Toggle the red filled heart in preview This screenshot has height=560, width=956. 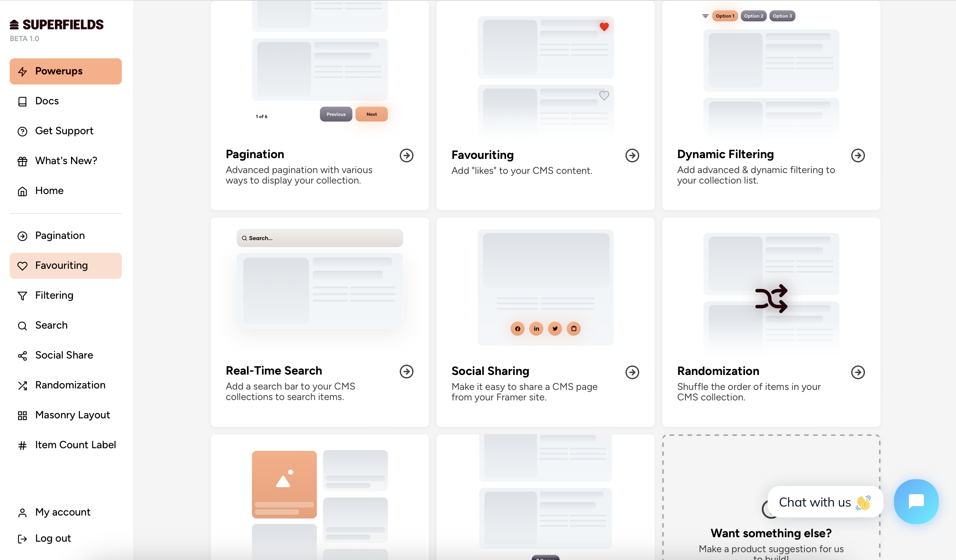tap(604, 27)
